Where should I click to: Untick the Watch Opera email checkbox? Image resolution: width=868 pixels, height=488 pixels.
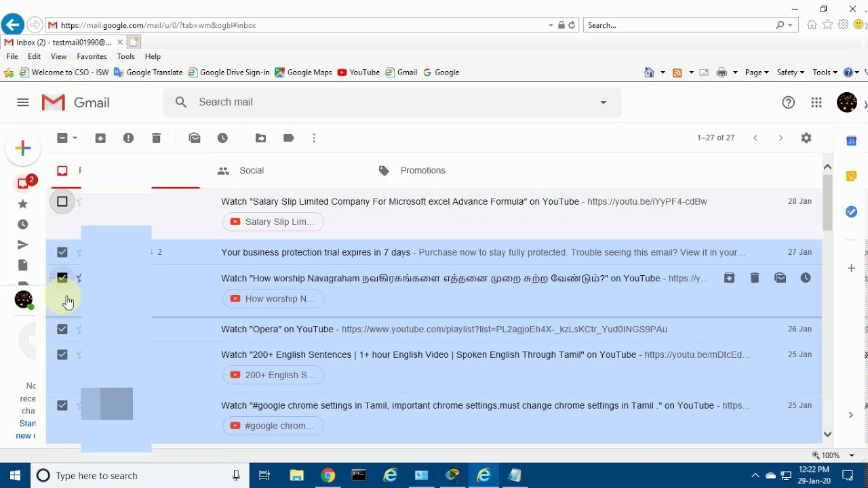coord(62,329)
